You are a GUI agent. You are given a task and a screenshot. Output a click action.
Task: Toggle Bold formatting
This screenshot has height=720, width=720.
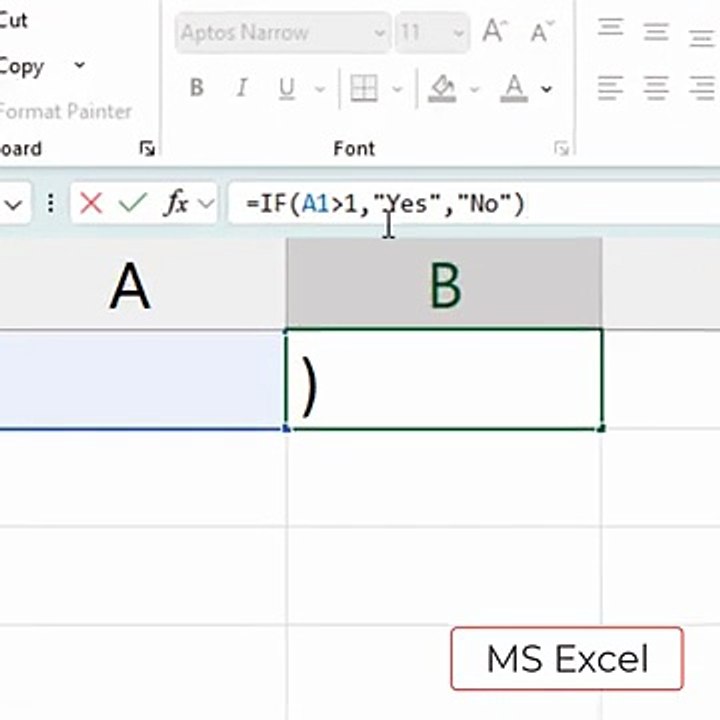(x=197, y=87)
